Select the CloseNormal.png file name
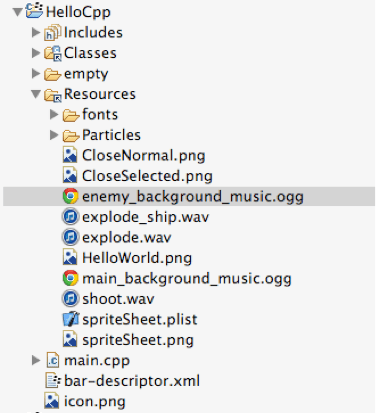This screenshot has height=414, width=376. click(144, 156)
